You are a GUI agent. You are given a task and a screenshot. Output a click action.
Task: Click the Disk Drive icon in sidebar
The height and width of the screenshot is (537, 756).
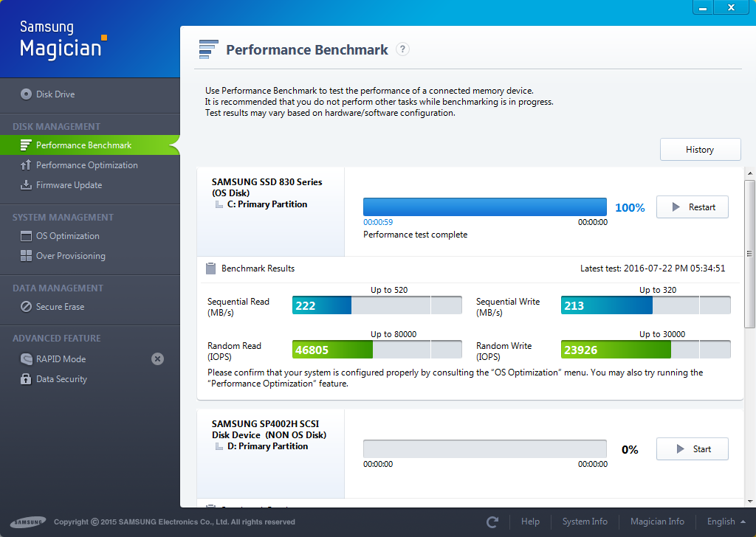(26, 94)
